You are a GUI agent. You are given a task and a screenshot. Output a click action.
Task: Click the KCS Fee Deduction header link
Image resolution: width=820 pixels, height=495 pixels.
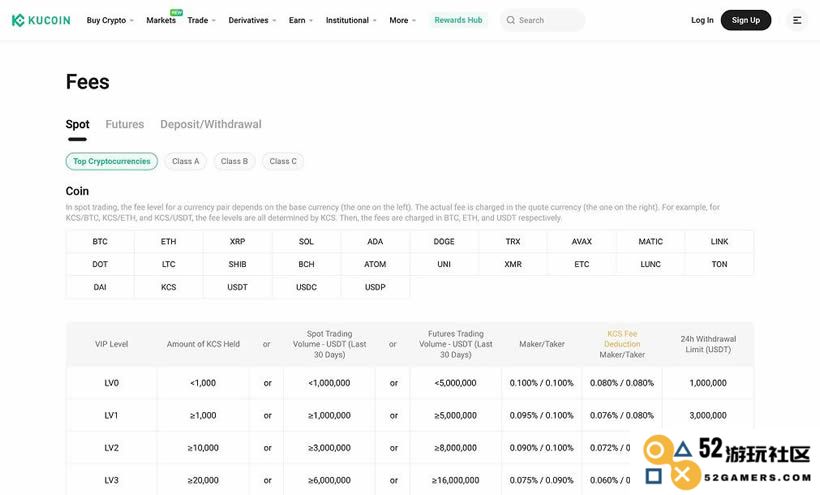pos(622,339)
